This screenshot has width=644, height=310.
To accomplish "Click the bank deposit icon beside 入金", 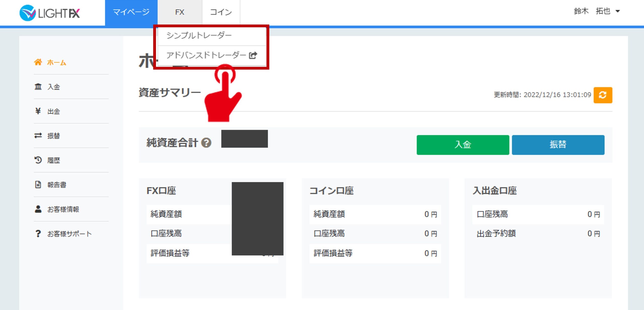I will click(x=38, y=87).
